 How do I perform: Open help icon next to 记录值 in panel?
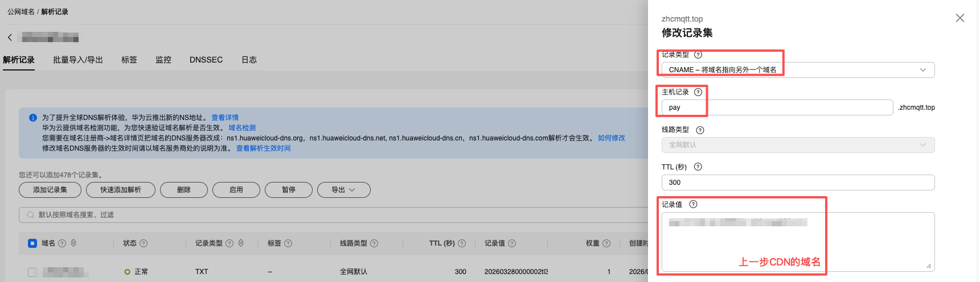click(x=693, y=205)
